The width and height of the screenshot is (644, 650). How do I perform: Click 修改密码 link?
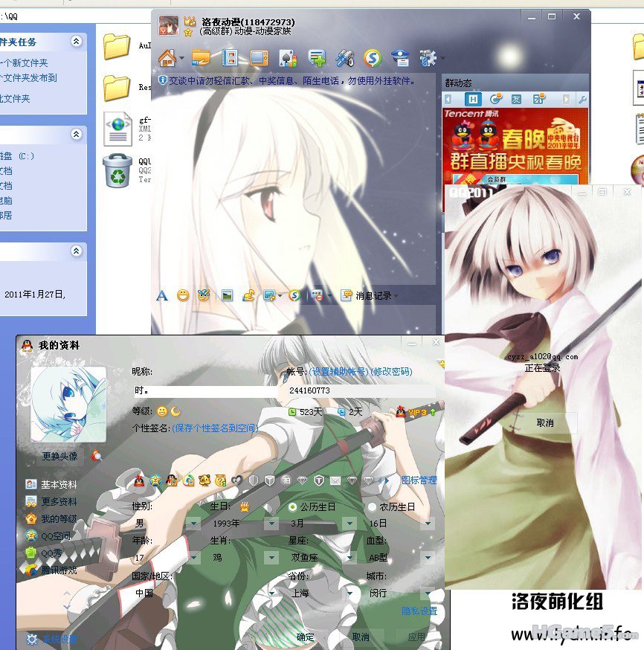(x=392, y=371)
